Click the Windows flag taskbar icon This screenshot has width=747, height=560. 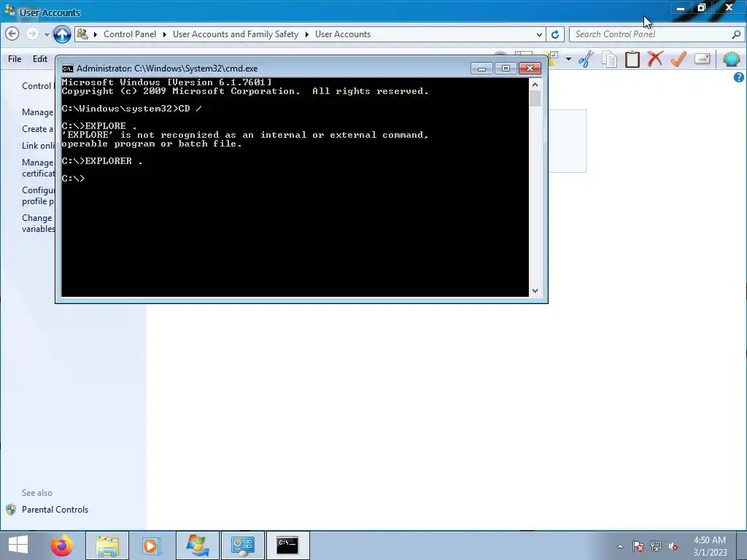click(198, 545)
